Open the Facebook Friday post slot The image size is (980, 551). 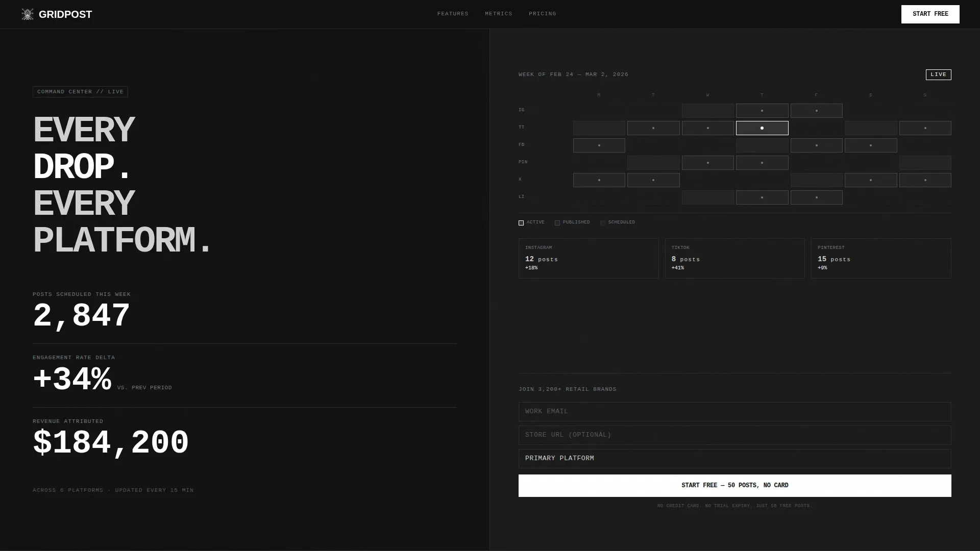coord(816,145)
